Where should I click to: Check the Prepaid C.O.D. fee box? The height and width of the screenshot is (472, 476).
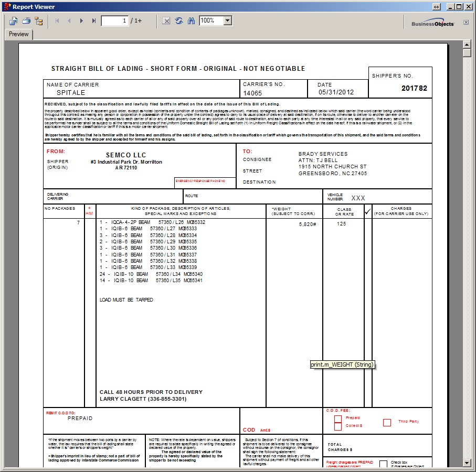click(338, 419)
